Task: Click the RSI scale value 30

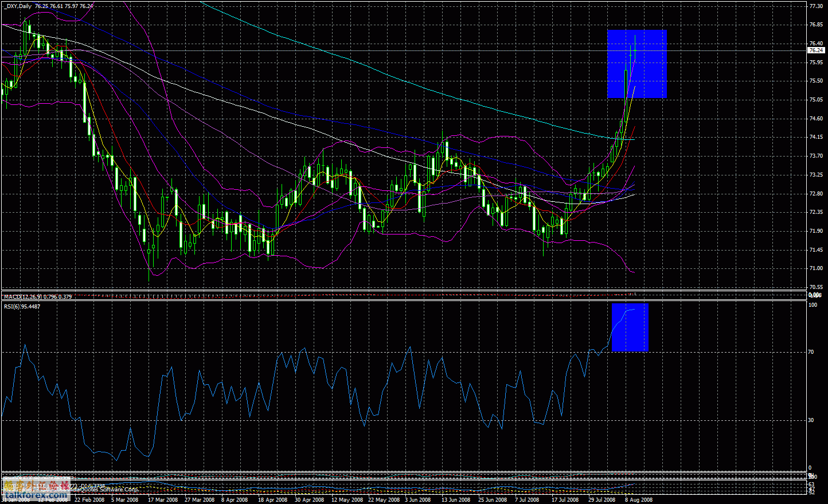Action: (x=811, y=420)
